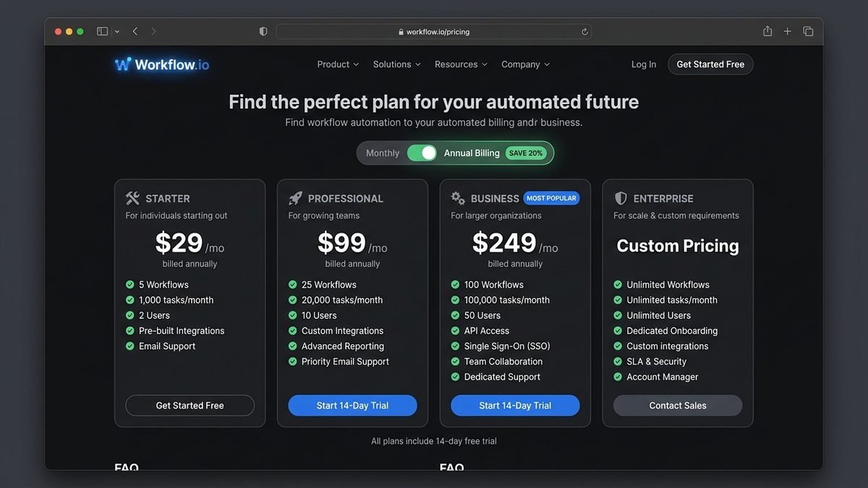Click the Dedicated Support feature text
The width and height of the screenshot is (868, 488).
[x=503, y=377]
